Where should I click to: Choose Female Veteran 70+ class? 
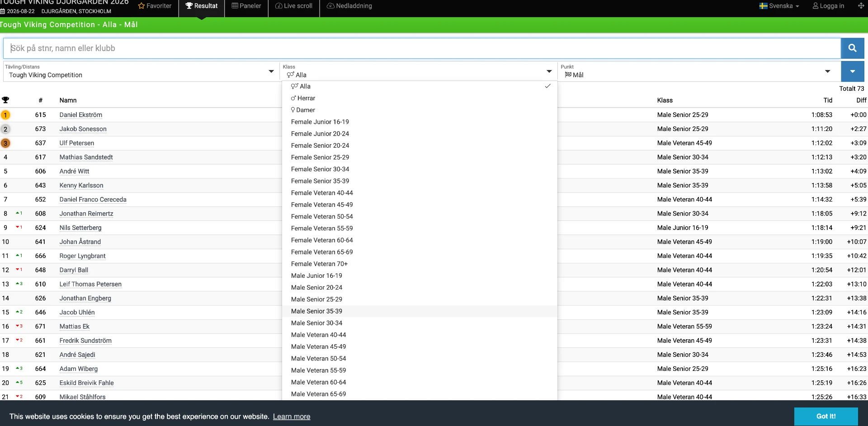pos(420,264)
